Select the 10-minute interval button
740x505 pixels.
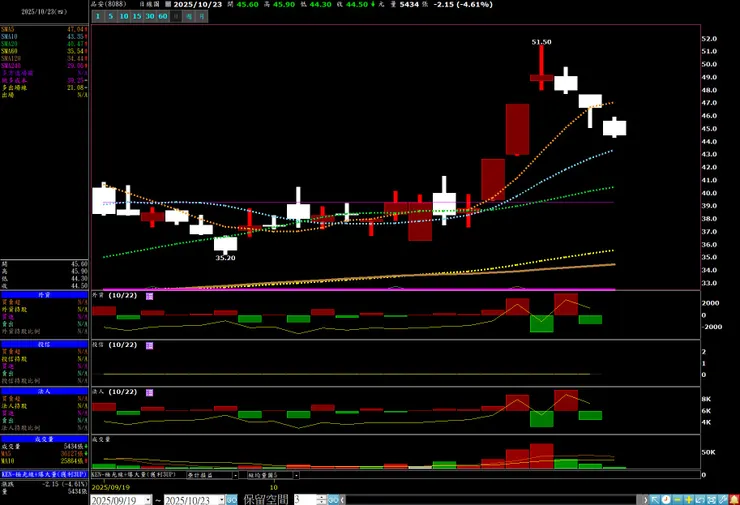[124, 16]
